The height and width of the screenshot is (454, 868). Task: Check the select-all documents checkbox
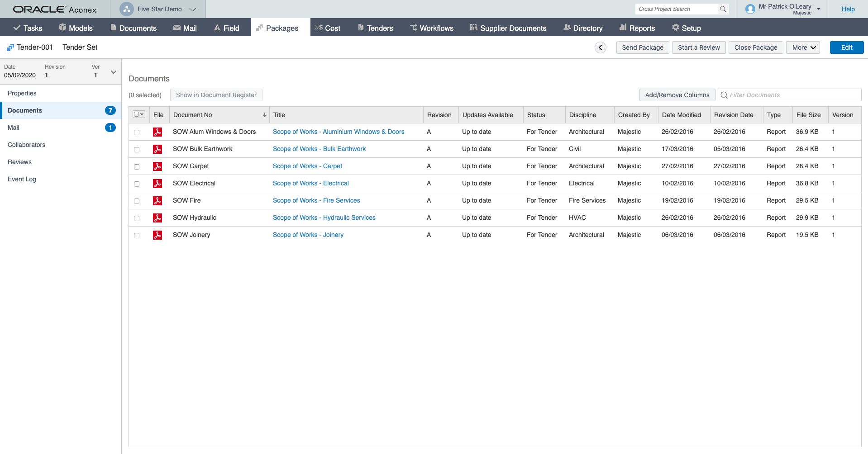(136, 114)
